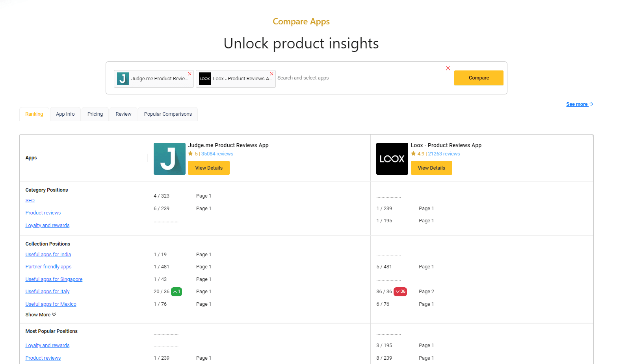This screenshot has height=364, width=641.
Task: Open the Review tab
Action: tap(123, 114)
